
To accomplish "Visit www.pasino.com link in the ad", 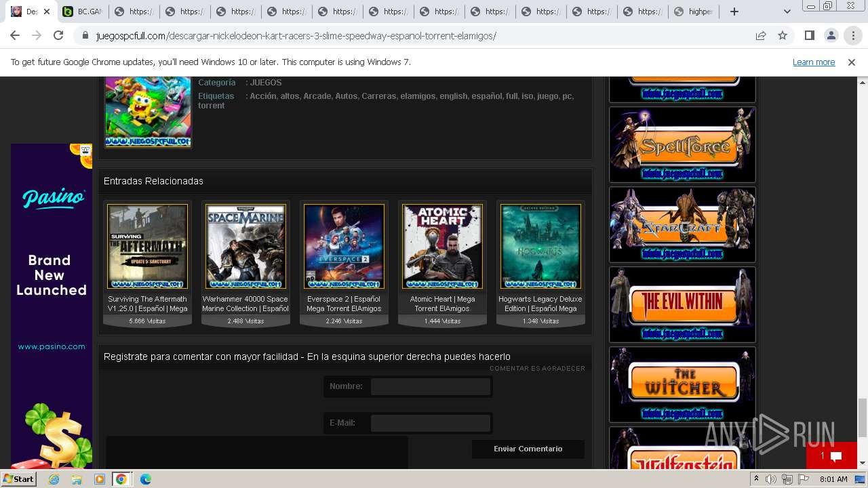I will 52,346.
